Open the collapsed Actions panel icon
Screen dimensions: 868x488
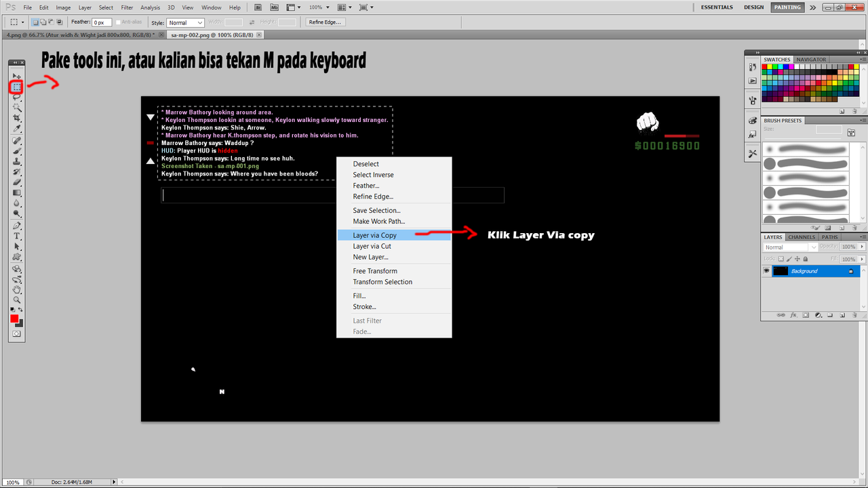pyautogui.click(x=753, y=81)
